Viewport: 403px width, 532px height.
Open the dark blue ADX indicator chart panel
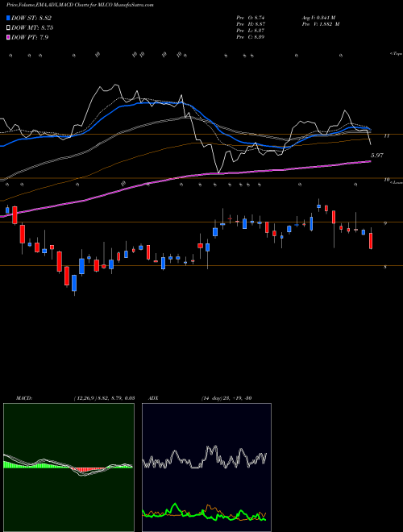(206, 468)
